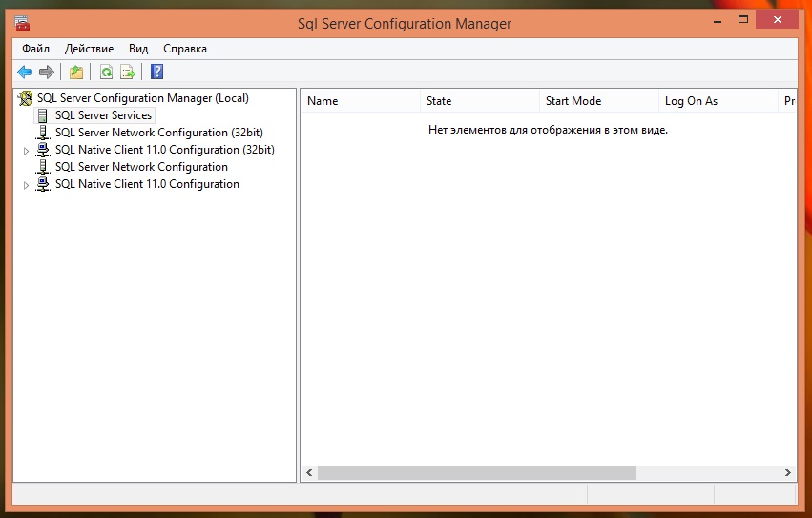Sort by the Name column header
Screen dimensions: 812x518
(x=361, y=101)
